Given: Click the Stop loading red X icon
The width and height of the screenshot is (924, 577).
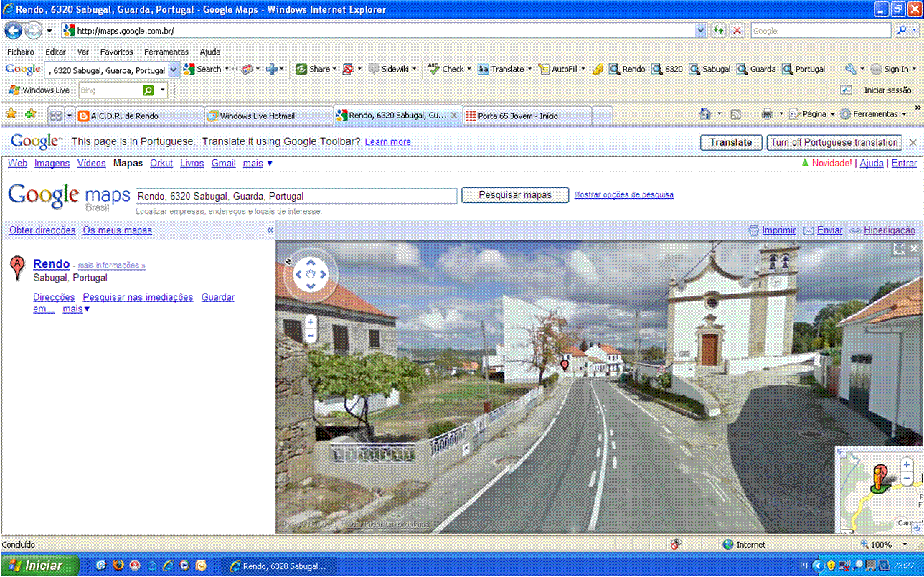Looking at the screenshot, I should coord(737,31).
